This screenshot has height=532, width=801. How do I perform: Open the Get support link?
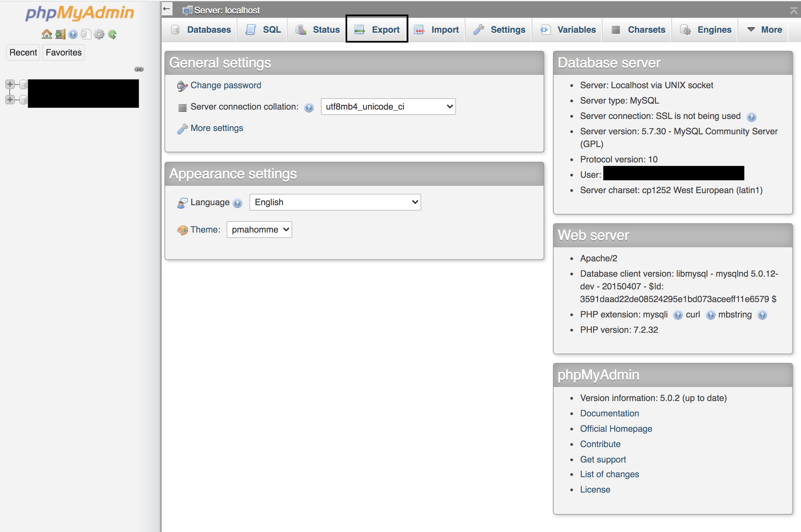(603, 459)
